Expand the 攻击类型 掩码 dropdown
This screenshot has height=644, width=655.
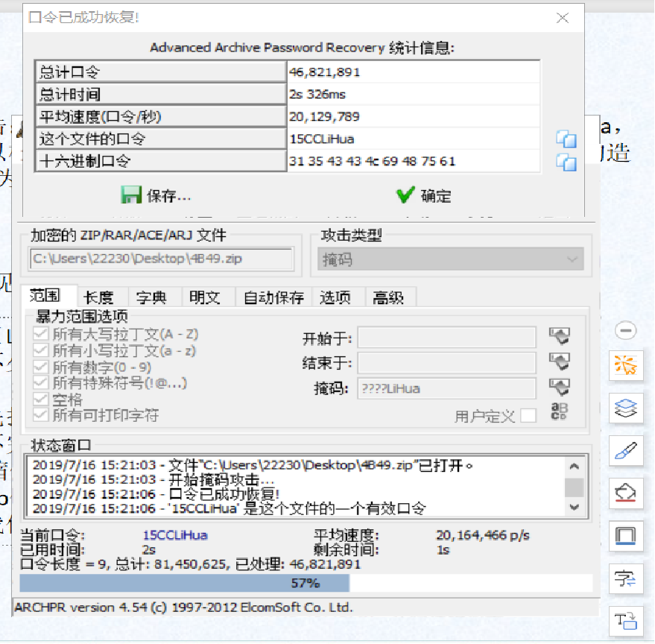[x=450, y=259]
